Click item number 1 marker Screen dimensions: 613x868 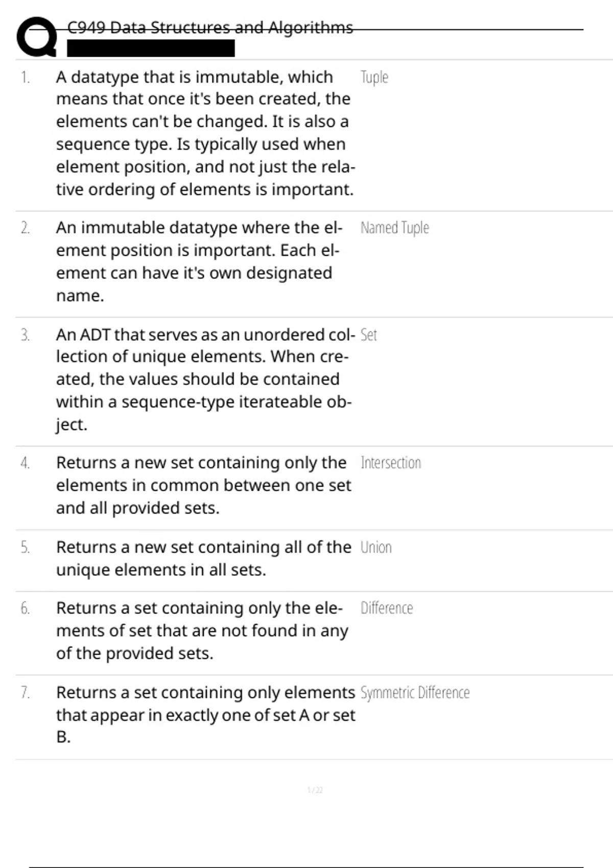click(25, 78)
